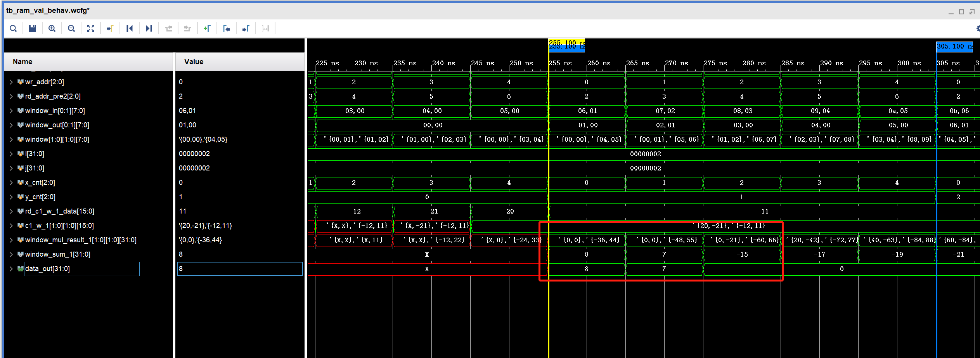Select the c1_w_1[1:0][1:0][15:0] signal row

(88, 226)
